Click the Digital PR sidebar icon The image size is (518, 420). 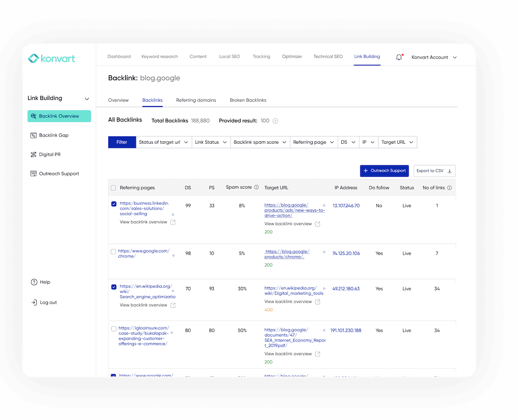(x=33, y=154)
